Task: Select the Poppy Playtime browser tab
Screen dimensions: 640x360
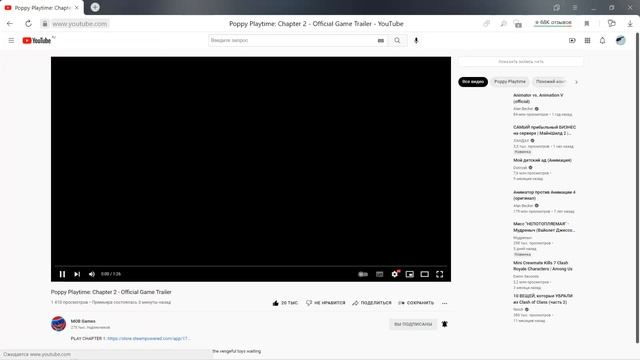Action: point(42,8)
